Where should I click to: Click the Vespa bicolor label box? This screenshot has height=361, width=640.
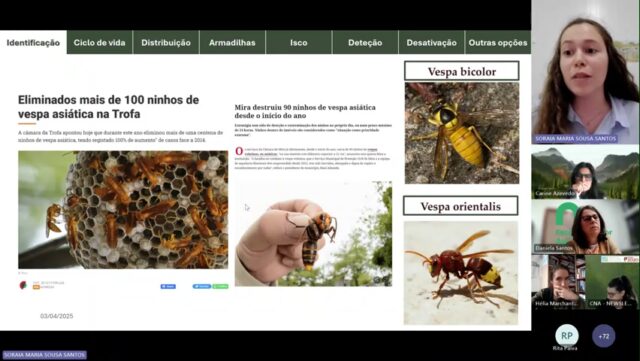click(462, 71)
